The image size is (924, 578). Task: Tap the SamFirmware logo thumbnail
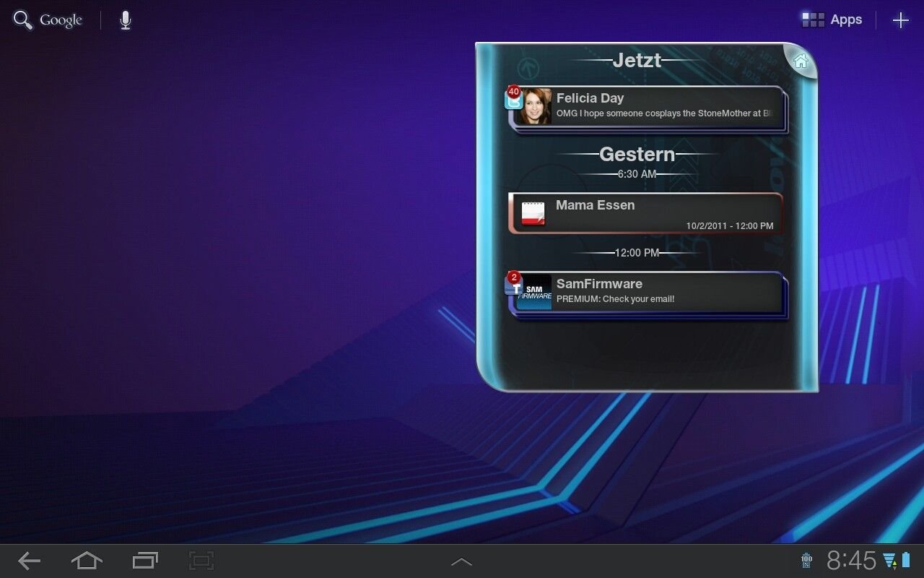(x=536, y=293)
